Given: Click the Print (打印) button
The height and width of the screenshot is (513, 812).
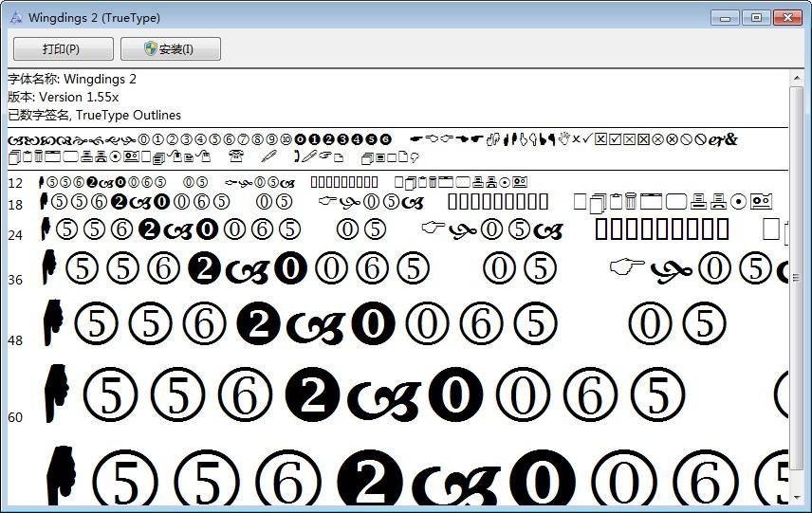Looking at the screenshot, I should [x=63, y=49].
